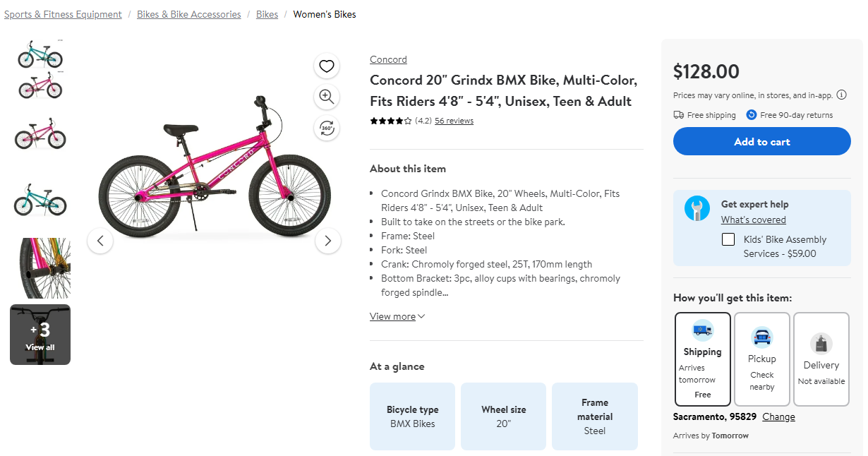Image resolution: width=868 pixels, height=456 pixels.
Task: Expand View more item details
Action: tap(397, 316)
